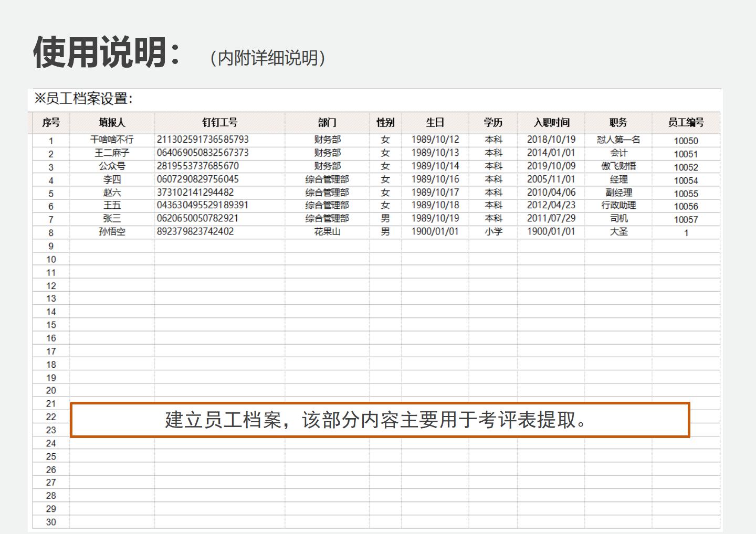Select the 生日 column header

click(435, 123)
